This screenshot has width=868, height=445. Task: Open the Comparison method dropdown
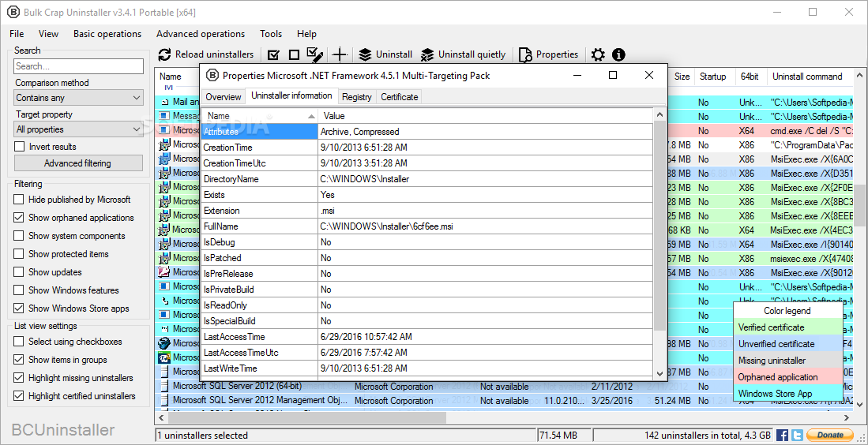tap(79, 98)
